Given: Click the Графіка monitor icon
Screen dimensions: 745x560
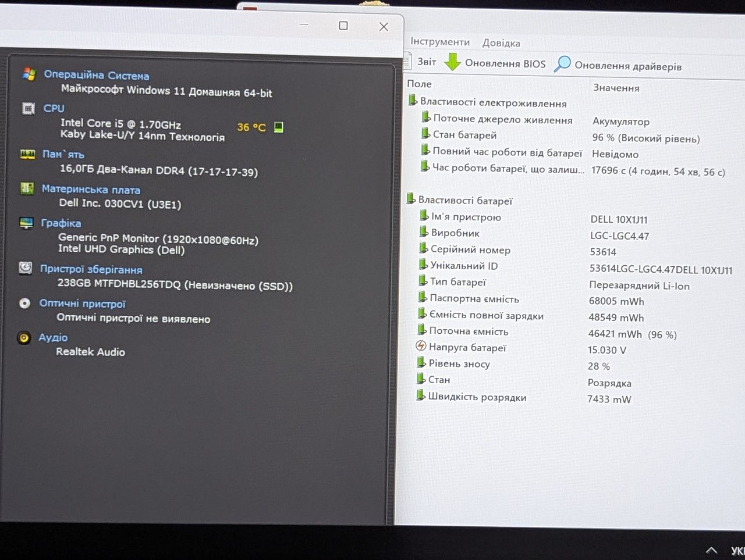Looking at the screenshot, I should [x=26, y=223].
